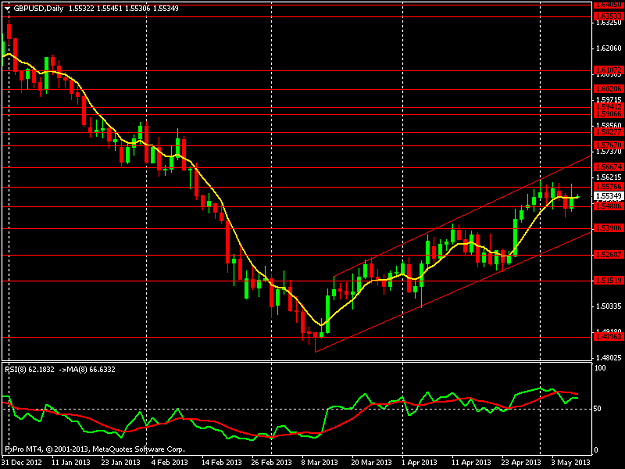
Task: Select the 1.53906 red price level label
Action: pyautogui.click(x=608, y=228)
